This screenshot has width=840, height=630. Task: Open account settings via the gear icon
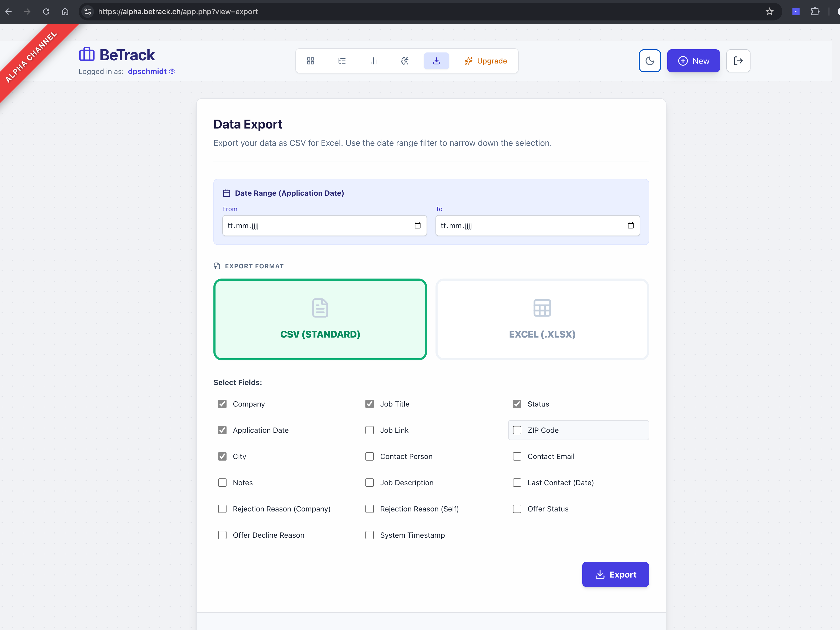tap(172, 71)
